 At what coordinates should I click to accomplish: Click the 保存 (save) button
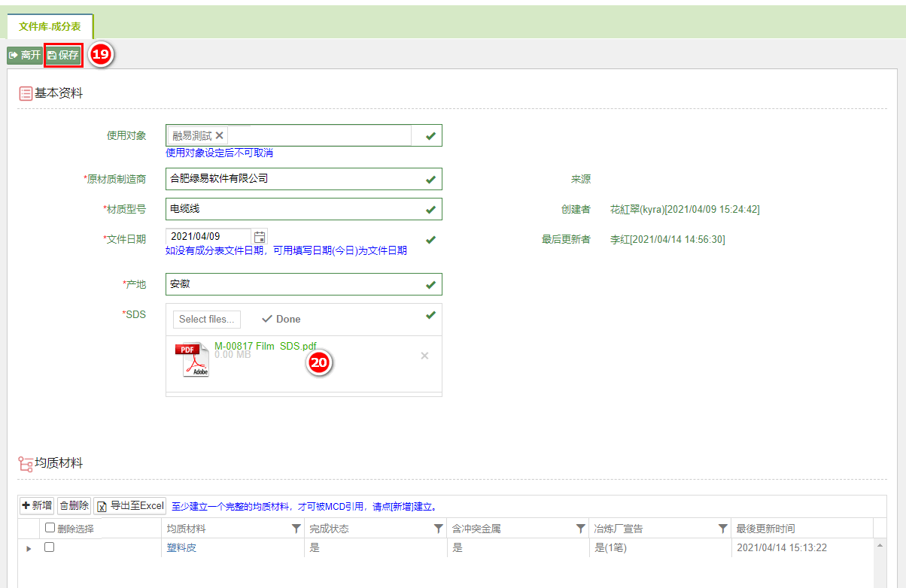tap(63, 55)
